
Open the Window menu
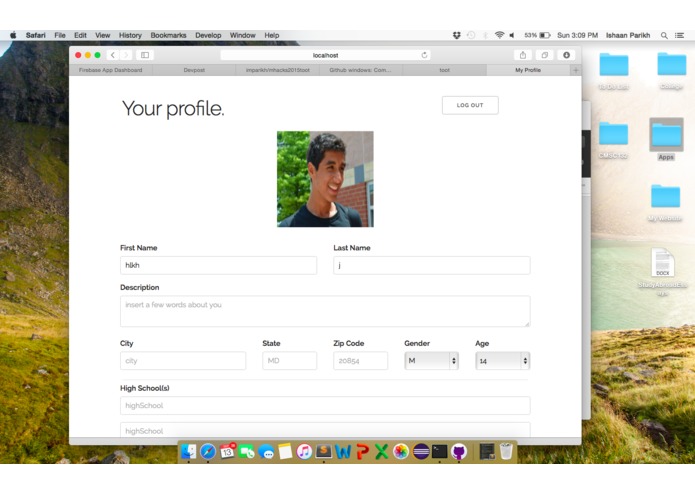tap(242, 35)
